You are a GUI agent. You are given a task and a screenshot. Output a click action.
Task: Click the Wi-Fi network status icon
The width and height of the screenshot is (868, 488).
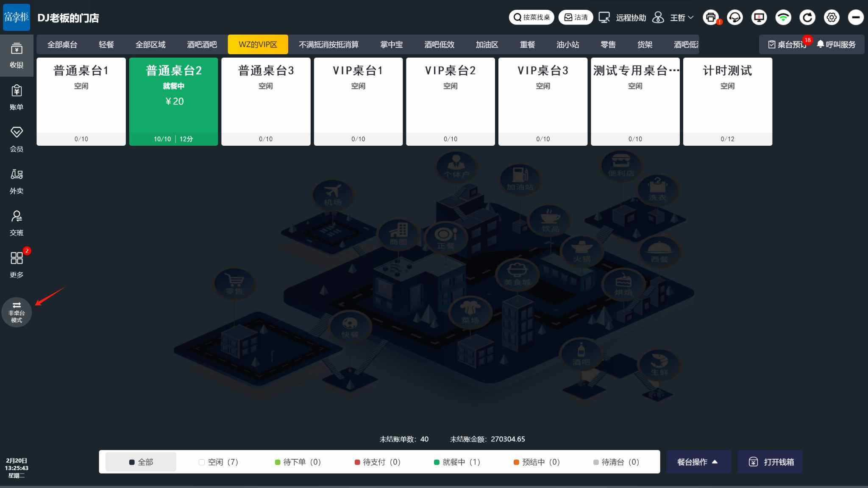coord(783,17)
